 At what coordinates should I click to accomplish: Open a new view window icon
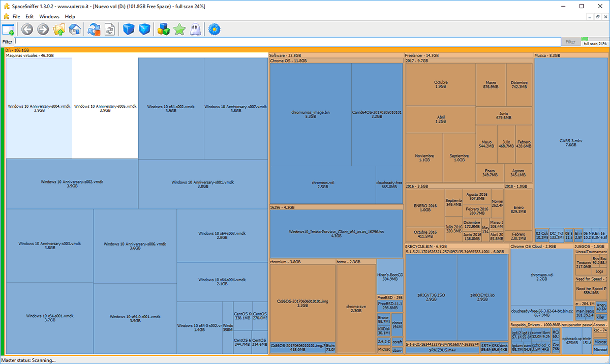pyautogui.click(x=8, y=29)
